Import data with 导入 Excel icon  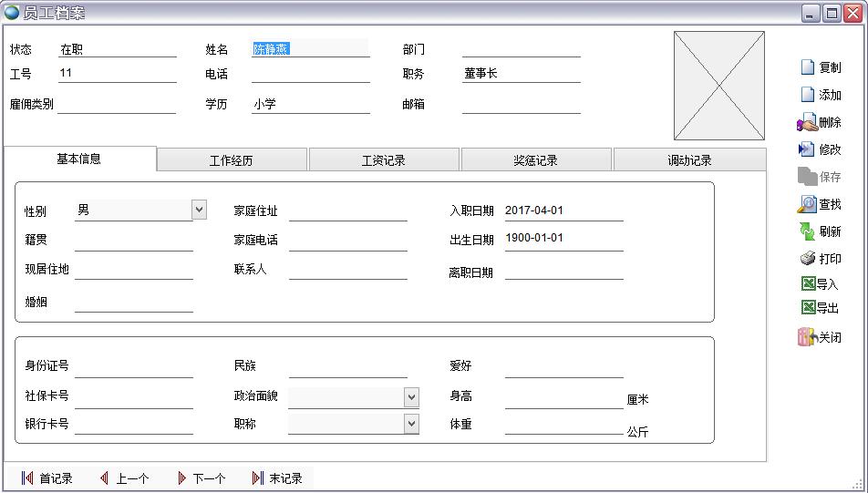807,283
